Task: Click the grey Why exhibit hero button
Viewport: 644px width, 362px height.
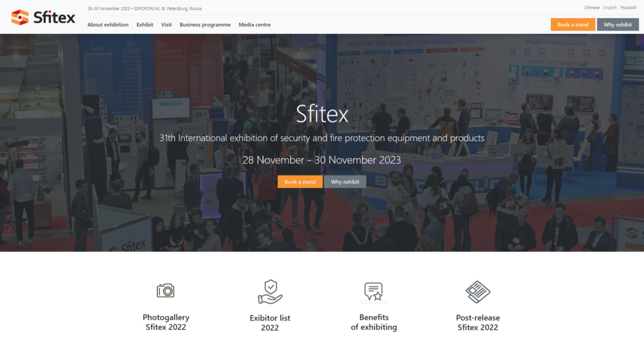Action: click(x=345, y=182)
